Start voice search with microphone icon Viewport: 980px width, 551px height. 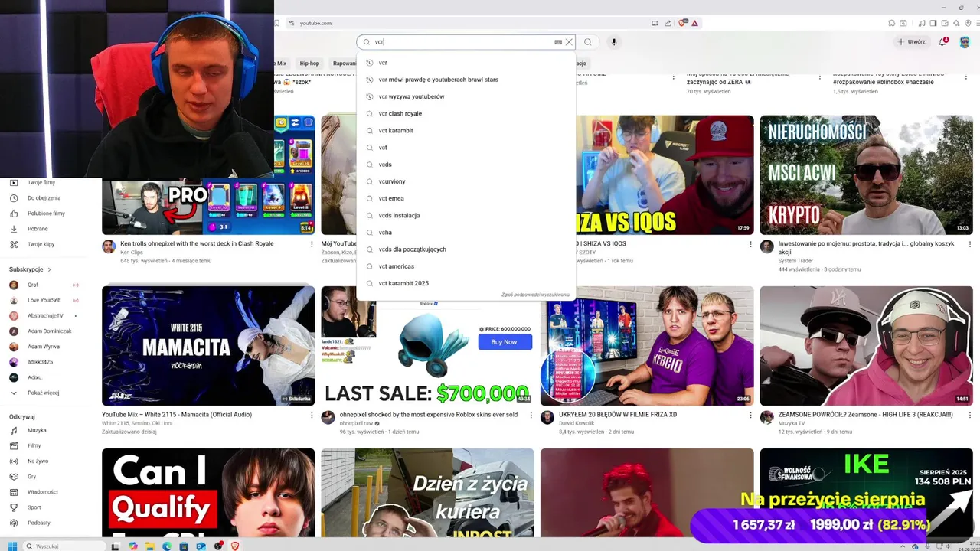click(x=613, y=42)
